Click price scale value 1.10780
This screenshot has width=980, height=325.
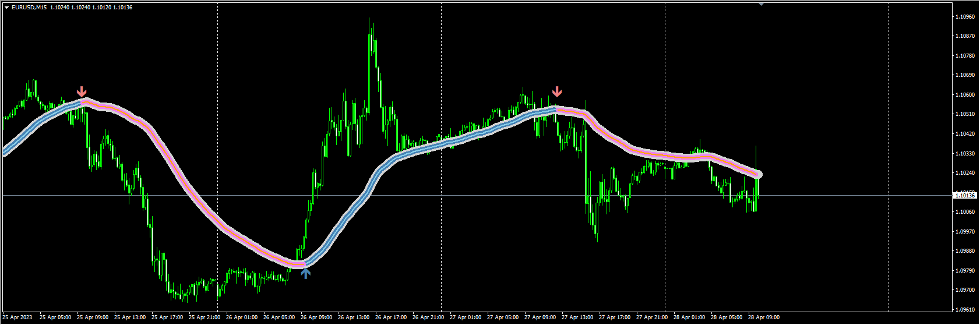point(965,56)
